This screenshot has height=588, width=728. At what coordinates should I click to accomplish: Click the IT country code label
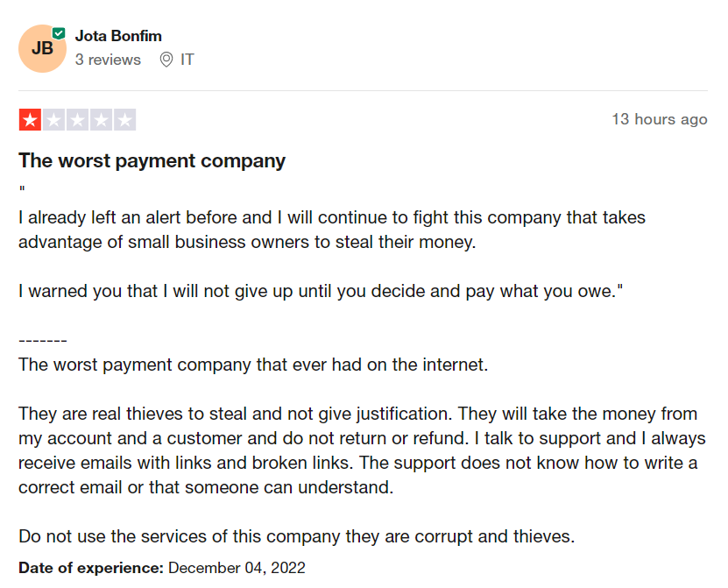click(x=187, y=60)
